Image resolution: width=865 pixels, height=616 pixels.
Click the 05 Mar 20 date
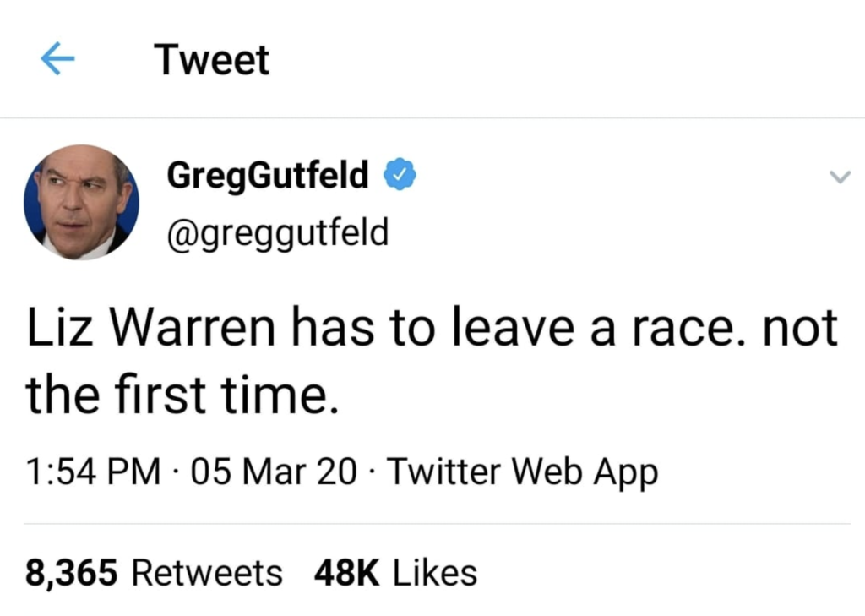[274, 472]
